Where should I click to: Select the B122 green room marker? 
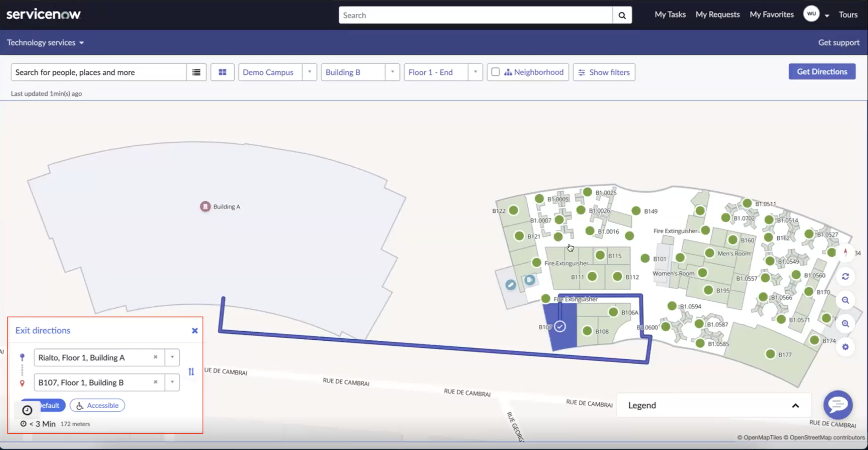click(x=513, y=210)
